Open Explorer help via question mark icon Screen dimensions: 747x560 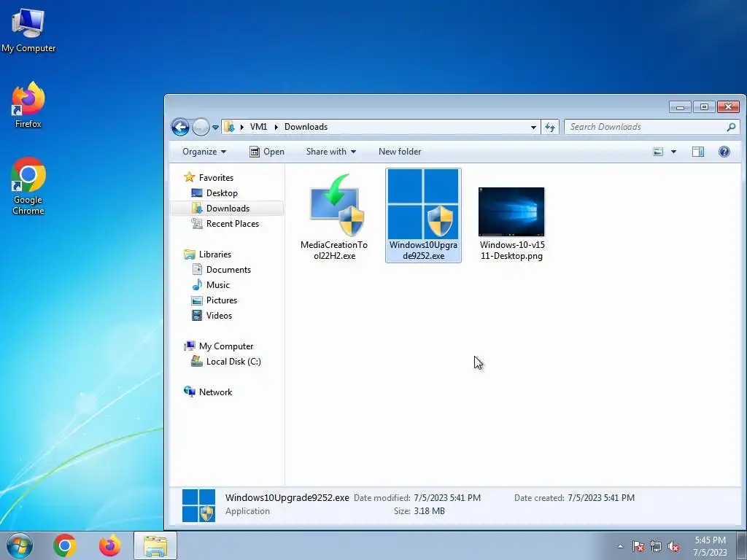(724, 152)
